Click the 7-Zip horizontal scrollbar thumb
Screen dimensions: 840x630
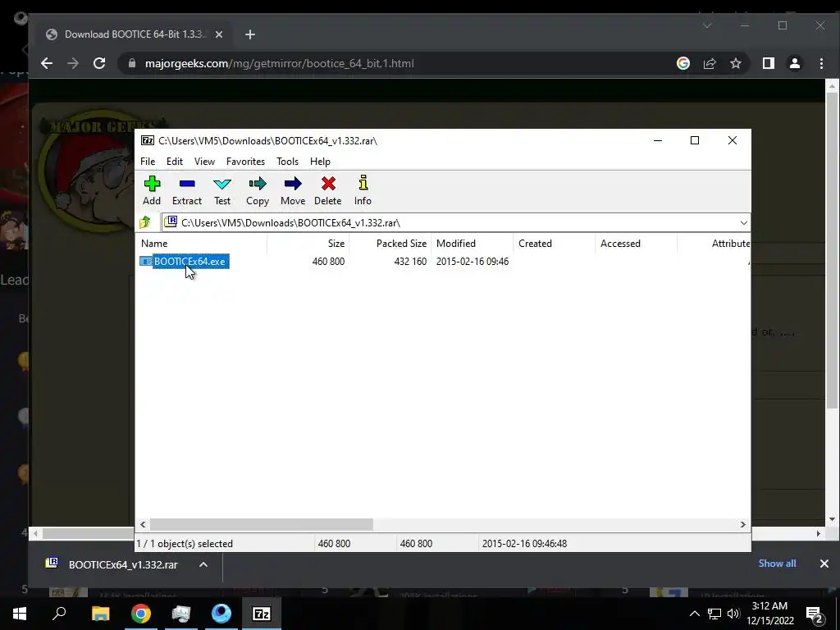pos(262,524)
